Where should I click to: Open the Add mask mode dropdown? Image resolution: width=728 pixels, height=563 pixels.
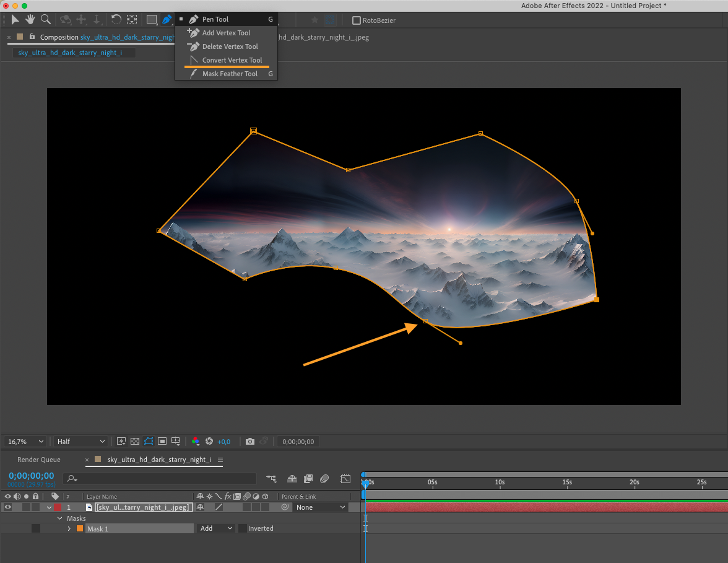coord(216,529)
